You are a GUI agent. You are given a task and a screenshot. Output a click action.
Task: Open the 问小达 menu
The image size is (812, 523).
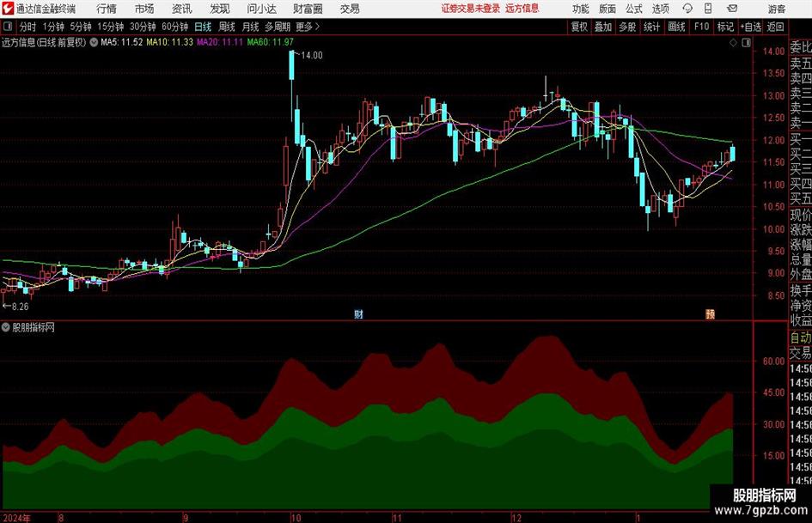(261, 9)
